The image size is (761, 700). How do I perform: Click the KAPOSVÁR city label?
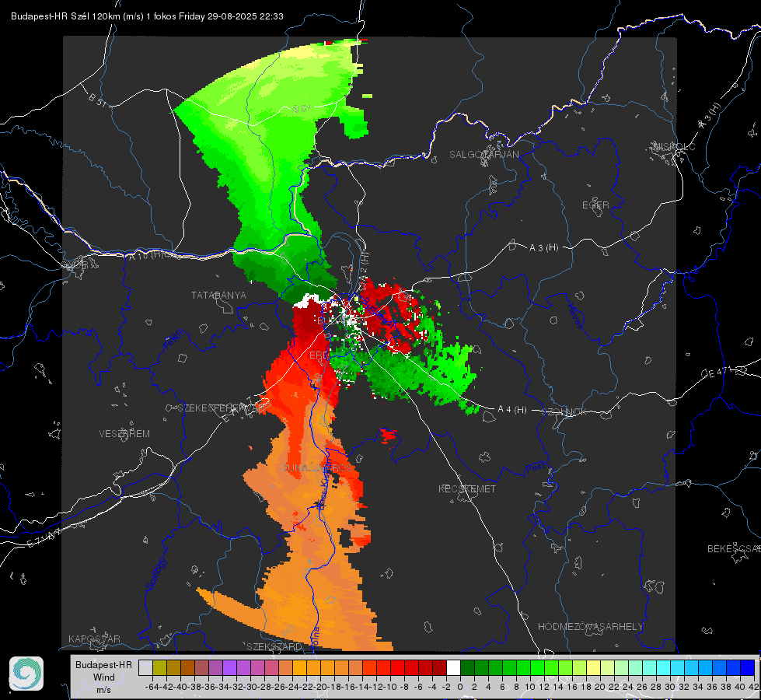94,639
